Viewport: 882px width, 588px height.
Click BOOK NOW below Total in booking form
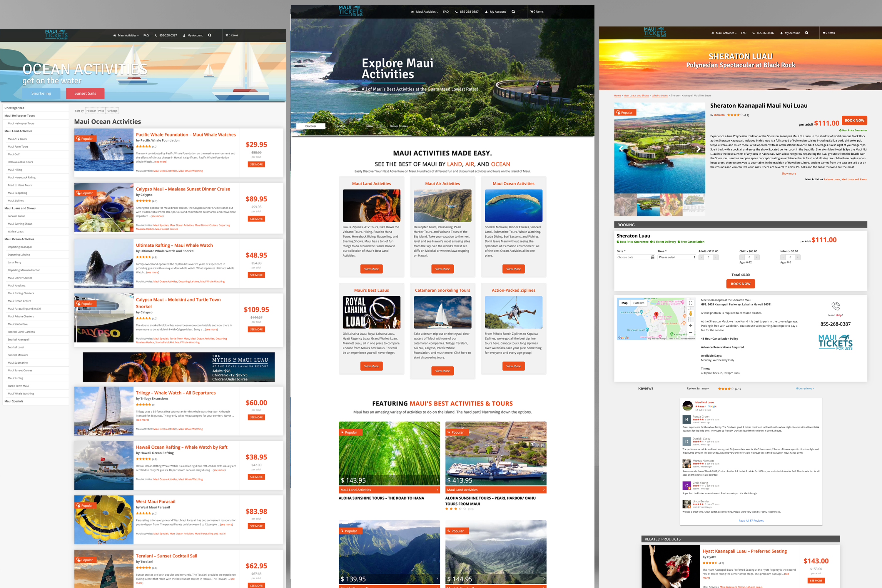pyautogui.click(x=741, y=284)
